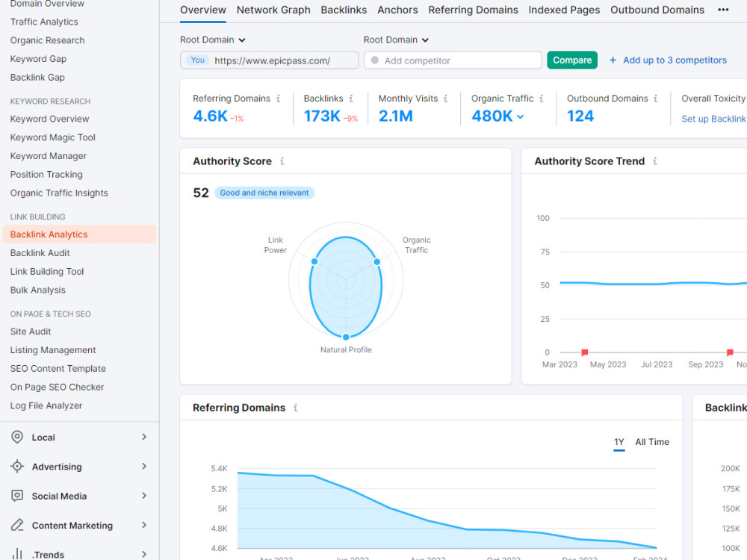
Task: Click the 4.6K referring domains value
Action: click(210, 116)
